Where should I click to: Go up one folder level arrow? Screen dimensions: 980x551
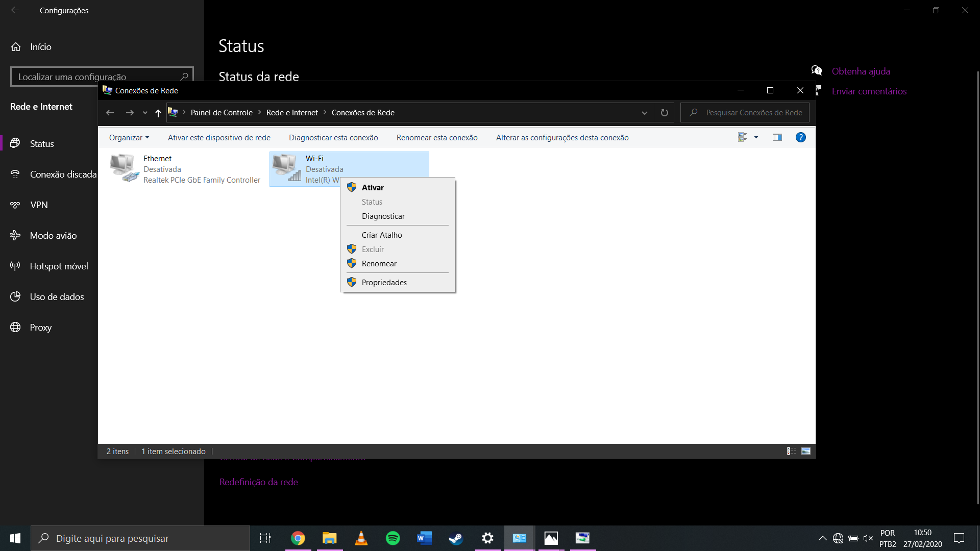pyautogui.click(x=158, y=113)
